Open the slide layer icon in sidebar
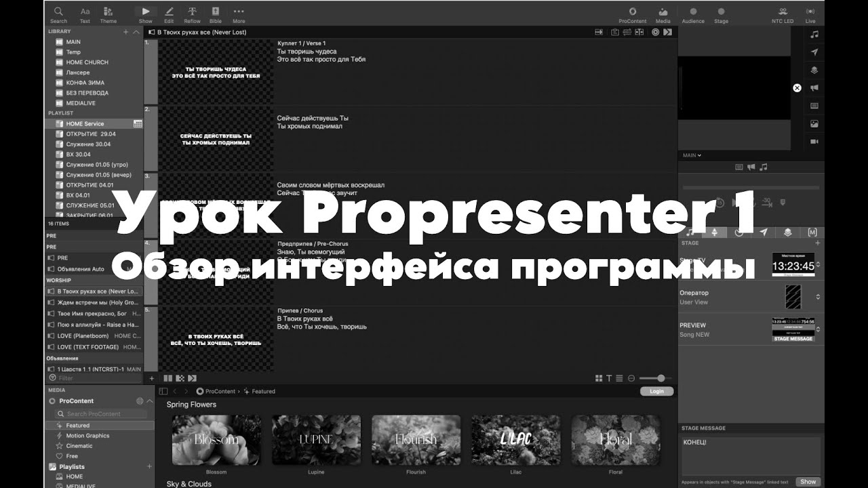Screen dimensions: 868x488 click(814, 106)
